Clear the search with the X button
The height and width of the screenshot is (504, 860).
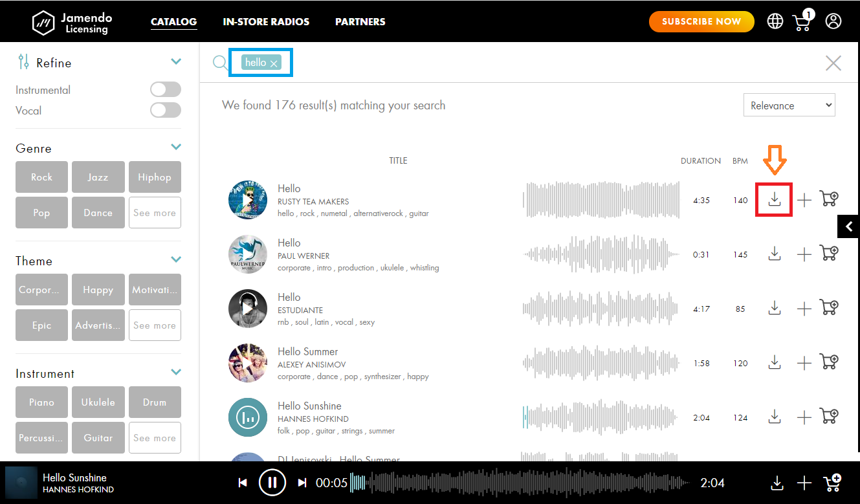click(833, 63)
